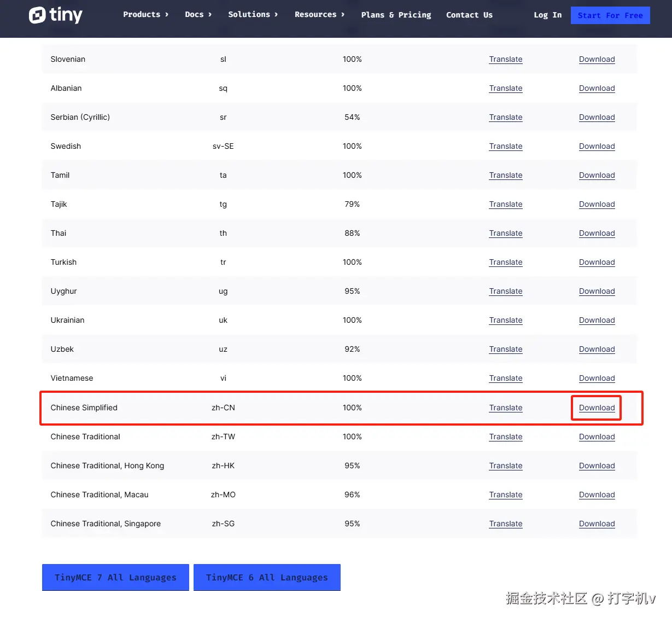The width and height of the screenshot is (672, 622).
Task: Click Translate for Turkish
Action: pyautogui.click(x=506, y=262)
